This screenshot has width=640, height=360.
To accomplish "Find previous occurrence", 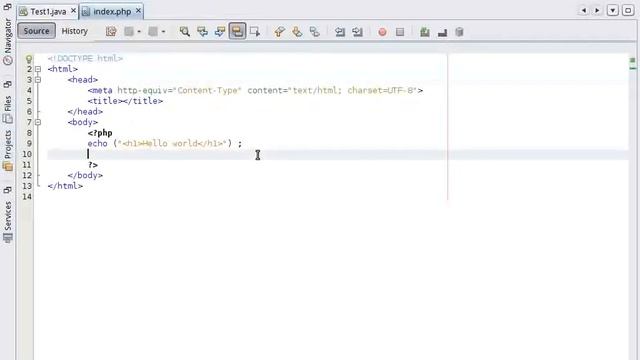I will [x=202, y=31].
